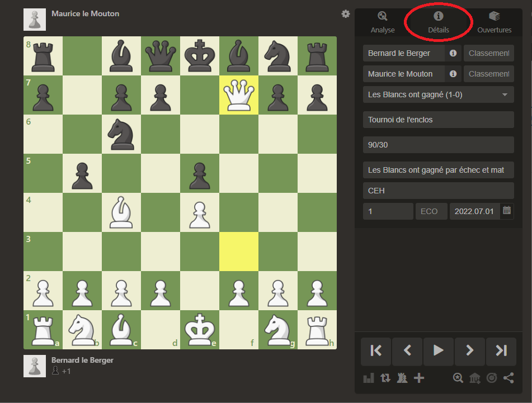This screenshot has height=403, width=532.
Task: Edit the Tournoi de l'enclos event field
Action: pos(438,120)
